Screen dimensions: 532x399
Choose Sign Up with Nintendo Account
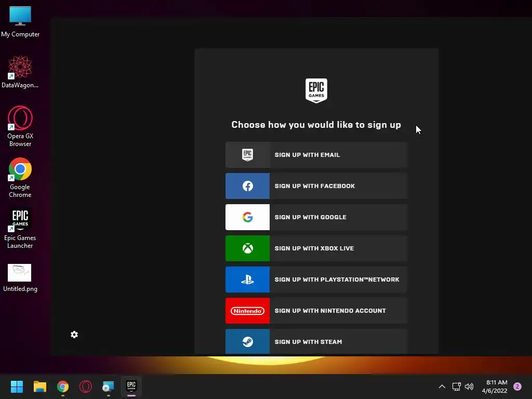click(316, 311)
